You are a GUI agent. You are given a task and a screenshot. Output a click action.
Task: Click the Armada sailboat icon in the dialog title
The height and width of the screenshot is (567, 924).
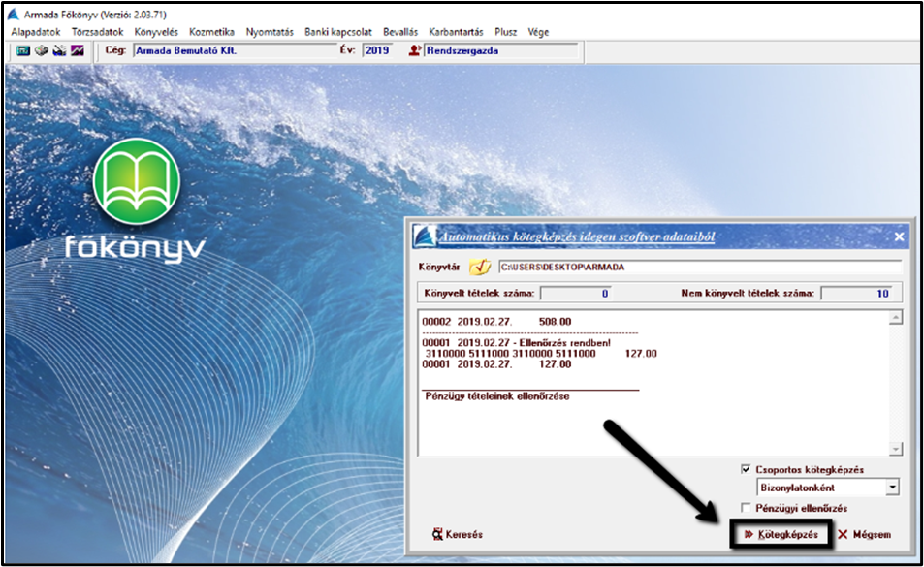click(x=425, y=236)
